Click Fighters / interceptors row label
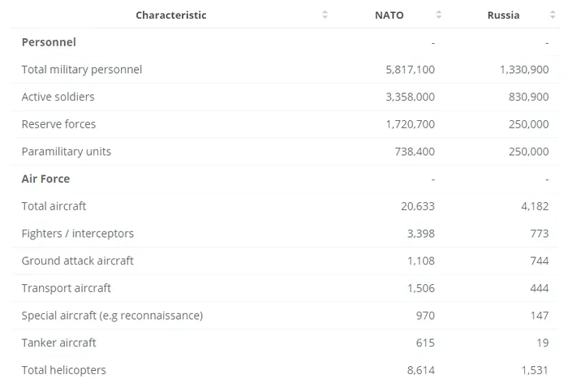568x392 pixels. (x=78, y=233)
